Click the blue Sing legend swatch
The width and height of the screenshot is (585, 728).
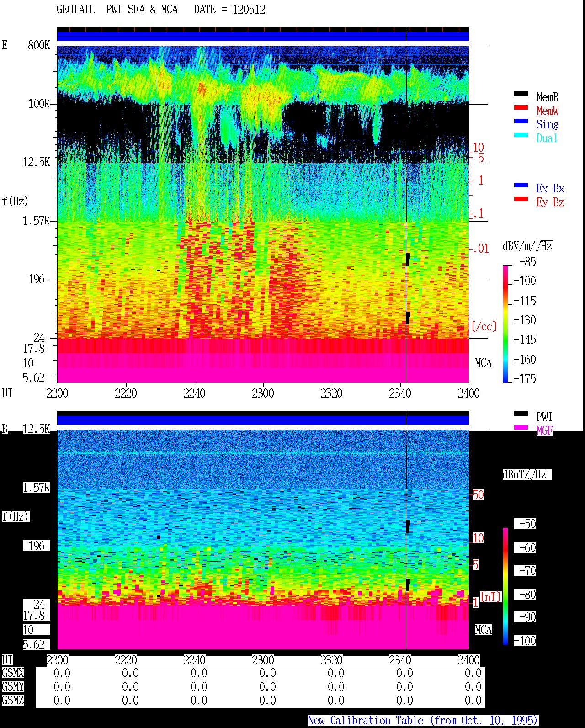pyautogui.click(x=521, y=122)
